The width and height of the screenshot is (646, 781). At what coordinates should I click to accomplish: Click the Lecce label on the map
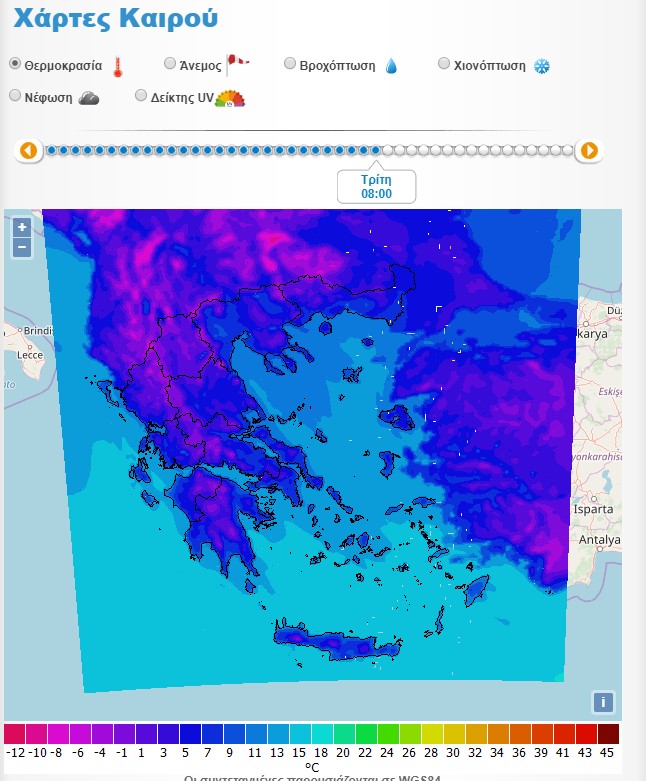[30, 355]
